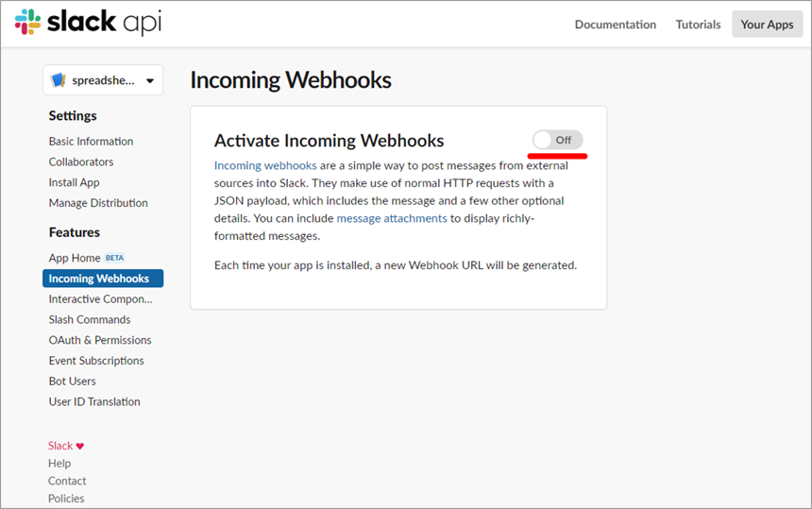Open Bot Users feature
812x509 pixels.
[x=73, y=382]
